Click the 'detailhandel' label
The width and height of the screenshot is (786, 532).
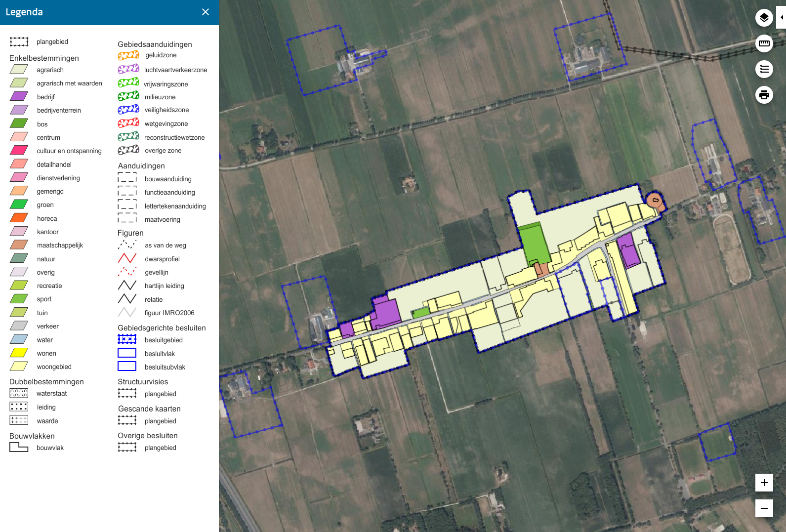click(54, 165)
